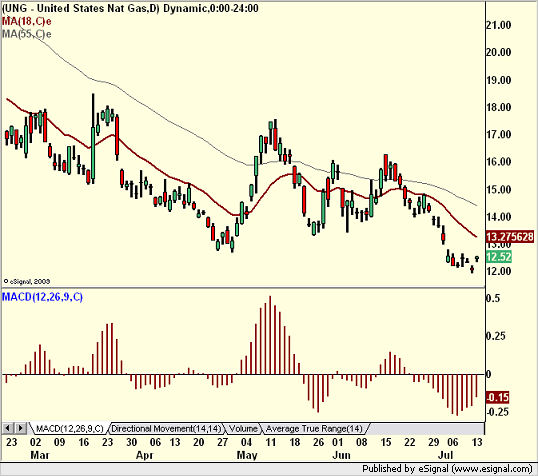Click the eSignal copyright notice in chart
The width and height of the screenshot is (538, 476).
coord(26,281)
